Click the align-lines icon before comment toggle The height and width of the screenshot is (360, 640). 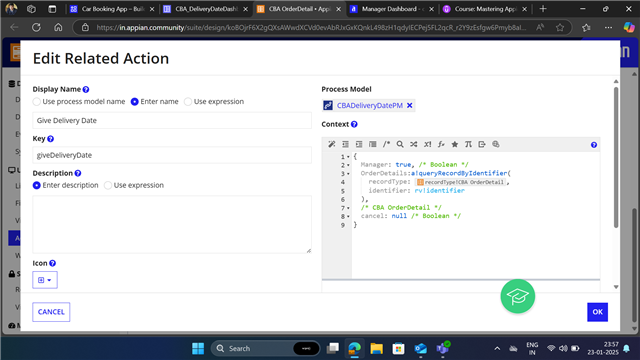pos(373,144)
